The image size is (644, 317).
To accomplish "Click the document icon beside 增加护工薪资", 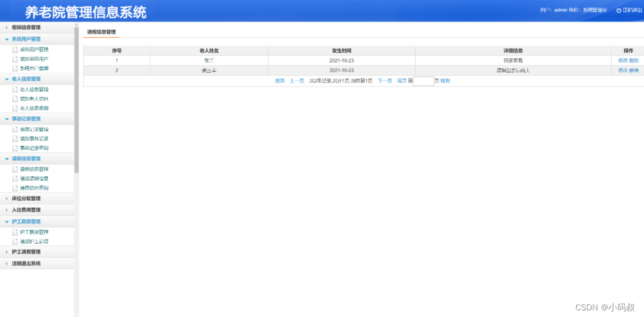I will tap(16, 241).
